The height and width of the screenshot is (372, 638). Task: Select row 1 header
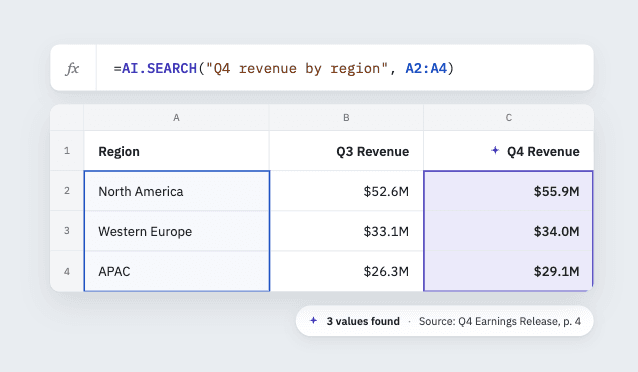pyautogui.click(x=67, y=151)
